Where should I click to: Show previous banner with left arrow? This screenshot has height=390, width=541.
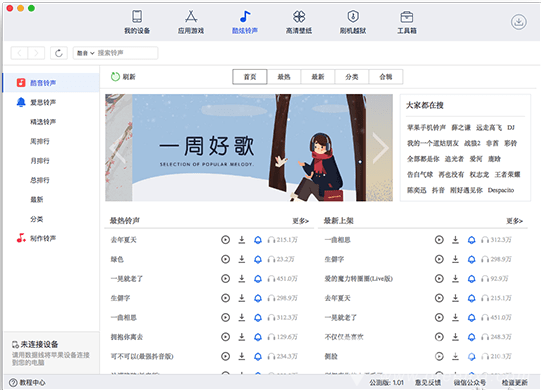(118, 148)
